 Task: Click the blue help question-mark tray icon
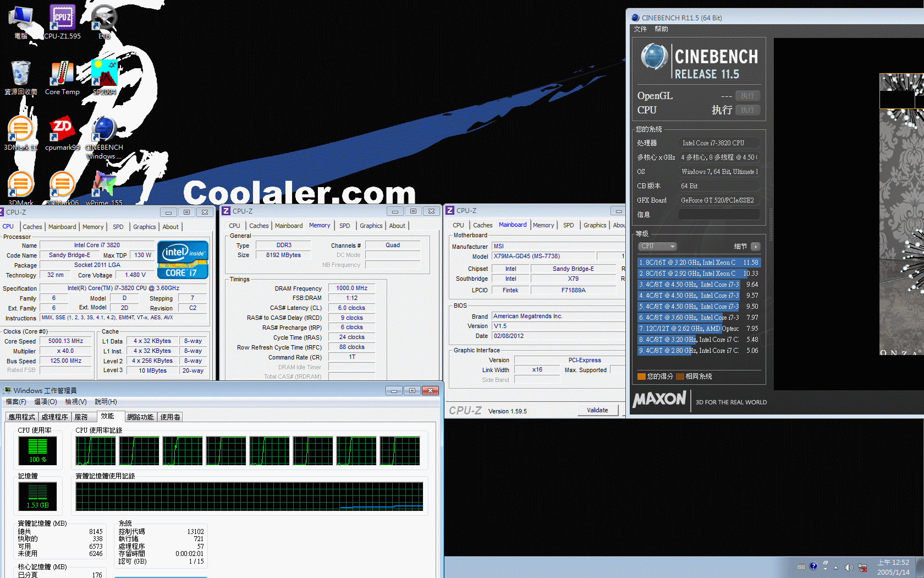pos(813,566)
